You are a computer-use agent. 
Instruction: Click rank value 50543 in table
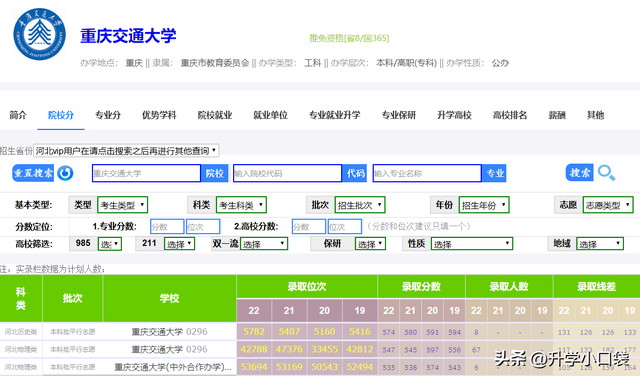click(324, 367)
